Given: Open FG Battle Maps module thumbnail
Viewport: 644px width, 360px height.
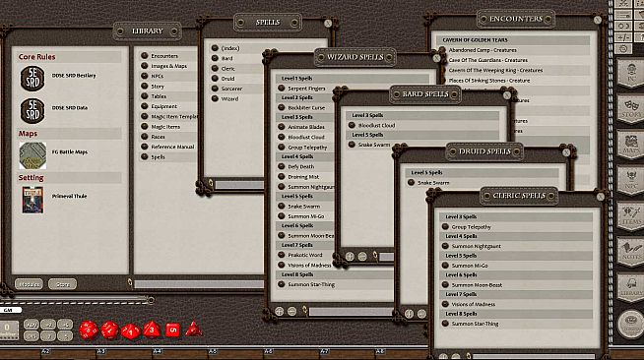Looking at the screenshot, I should coord(32,155).
